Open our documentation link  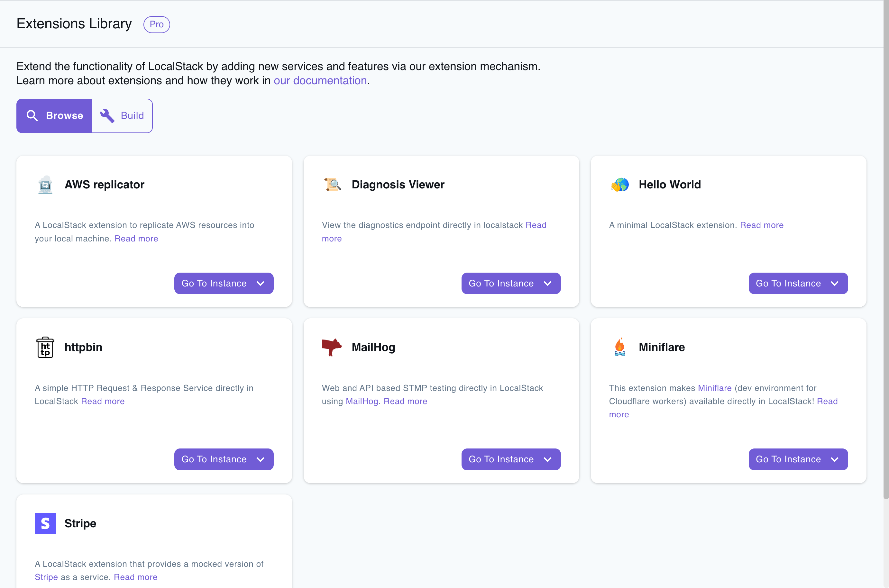[320, 80]
